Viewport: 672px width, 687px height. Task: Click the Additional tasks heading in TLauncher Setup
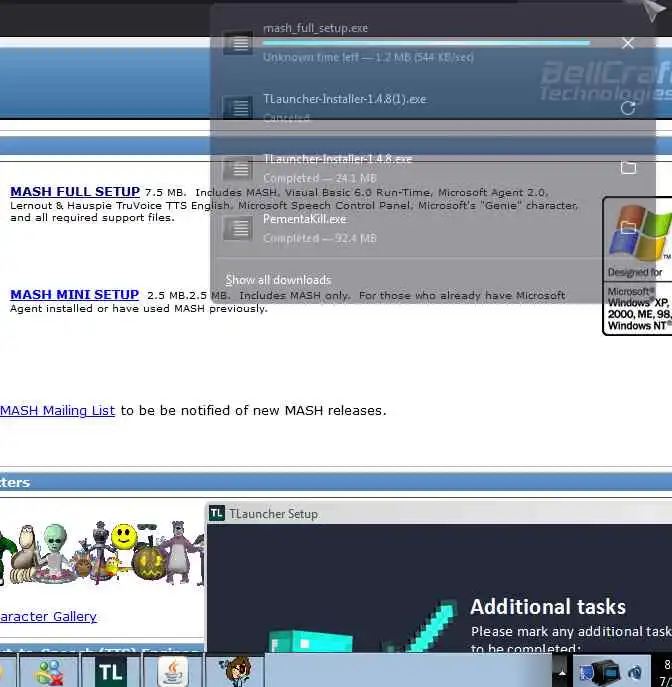[548, 607]
